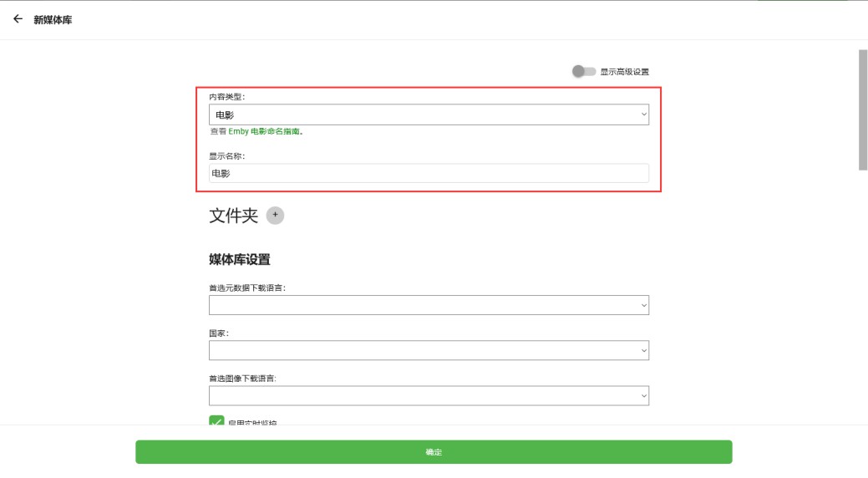Viewport: 868px width, 478px height.
Task: Click the 首选元数据下载语言 field label
Action: 247,287
